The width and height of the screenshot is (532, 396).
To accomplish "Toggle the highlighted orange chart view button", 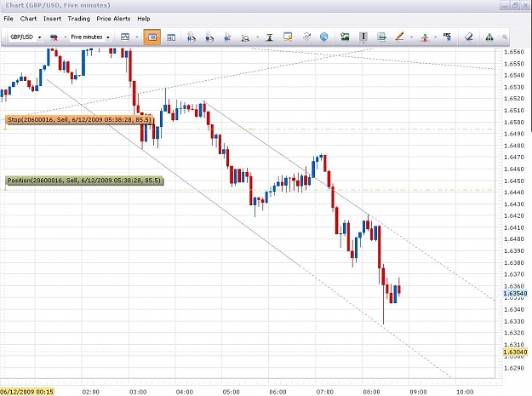I will [x=152, y=37].
